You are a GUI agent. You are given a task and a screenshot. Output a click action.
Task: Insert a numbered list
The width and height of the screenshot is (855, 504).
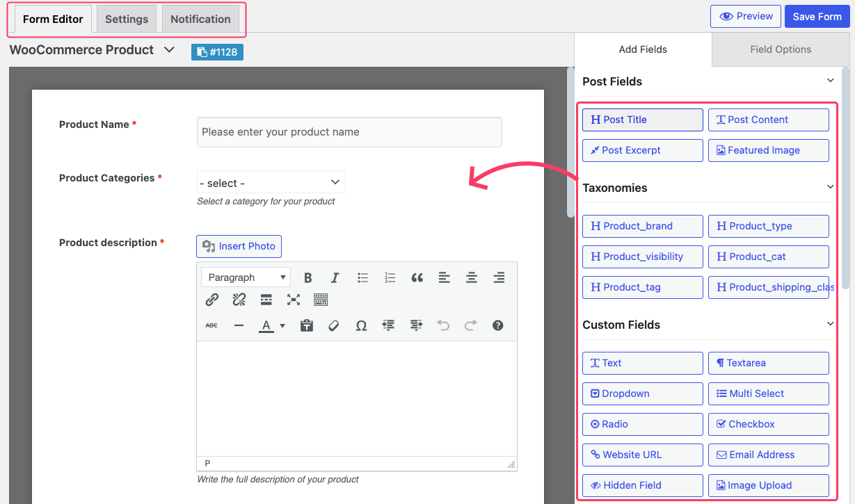point(390,277)
